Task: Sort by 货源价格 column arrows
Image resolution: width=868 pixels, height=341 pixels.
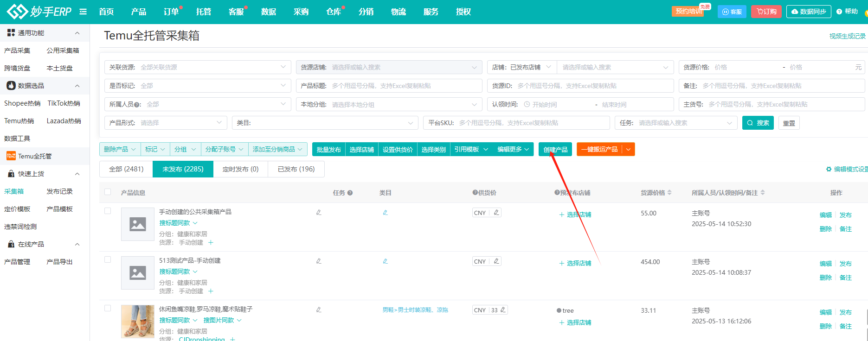Action: pos(669,193)
